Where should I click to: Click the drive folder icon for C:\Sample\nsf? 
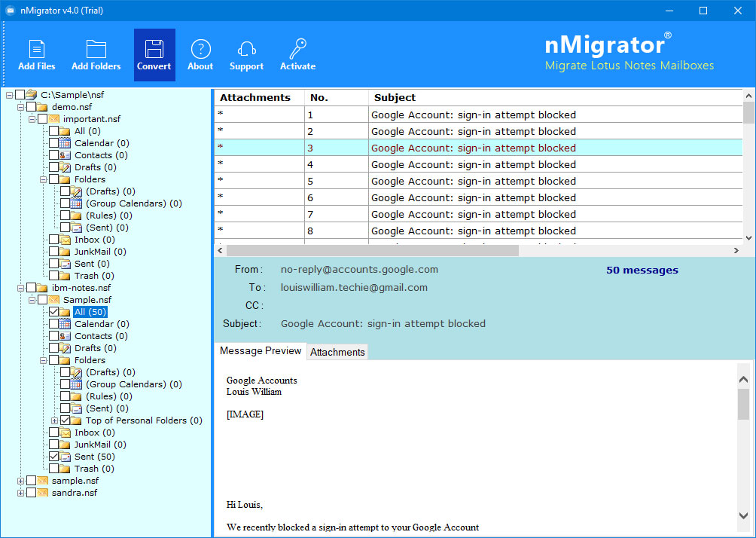pos(32,95)
